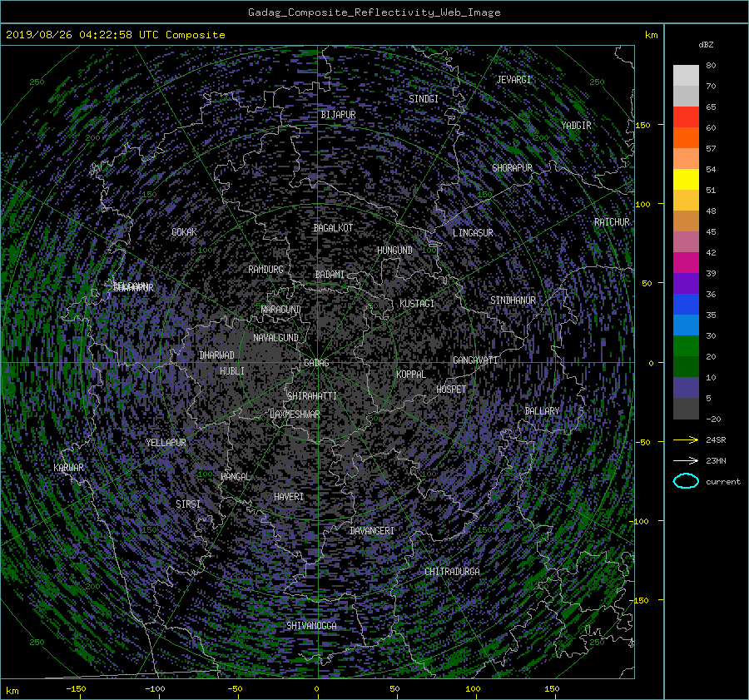The width and height of the screenshot is (749, 700).
Task: Click the dBZ legend heading
Action: point(706,45)
